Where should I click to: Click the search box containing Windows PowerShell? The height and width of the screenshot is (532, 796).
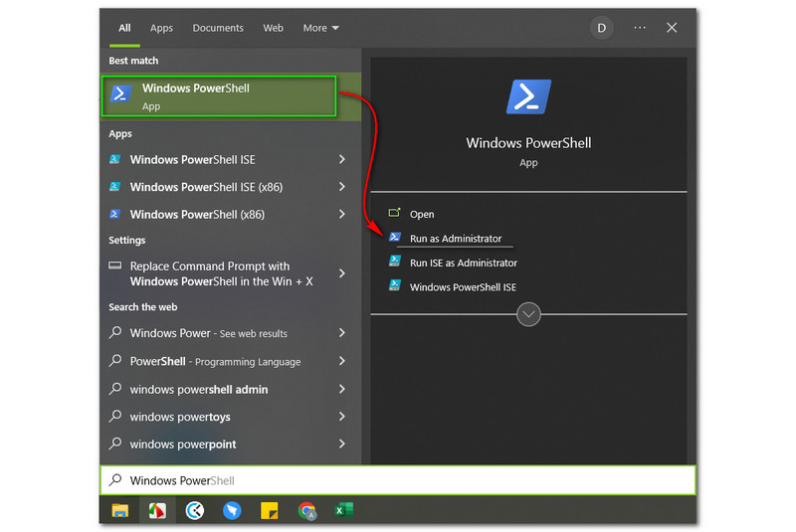[398, 480]
